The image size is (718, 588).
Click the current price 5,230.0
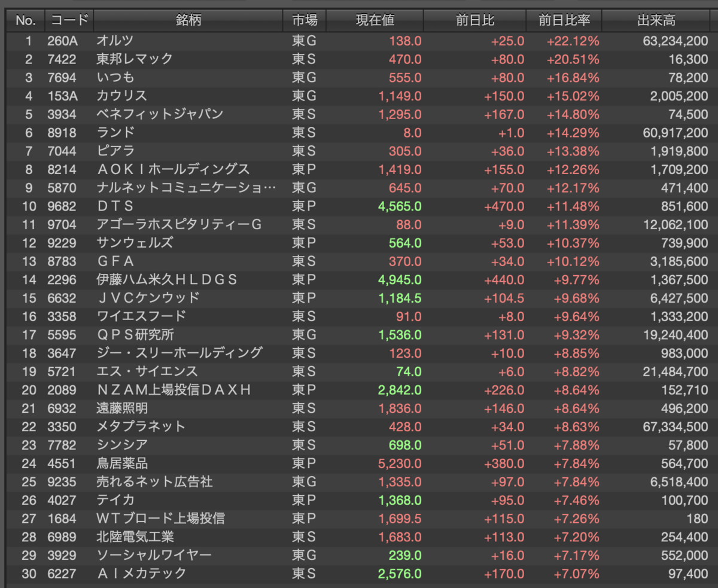click(x=400, y=463)
